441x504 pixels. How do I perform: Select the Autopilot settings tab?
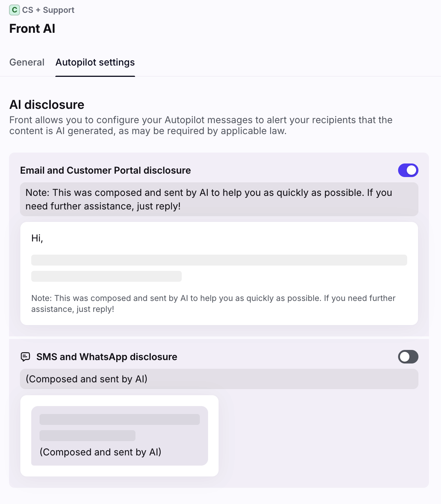[x=95, y=63]
